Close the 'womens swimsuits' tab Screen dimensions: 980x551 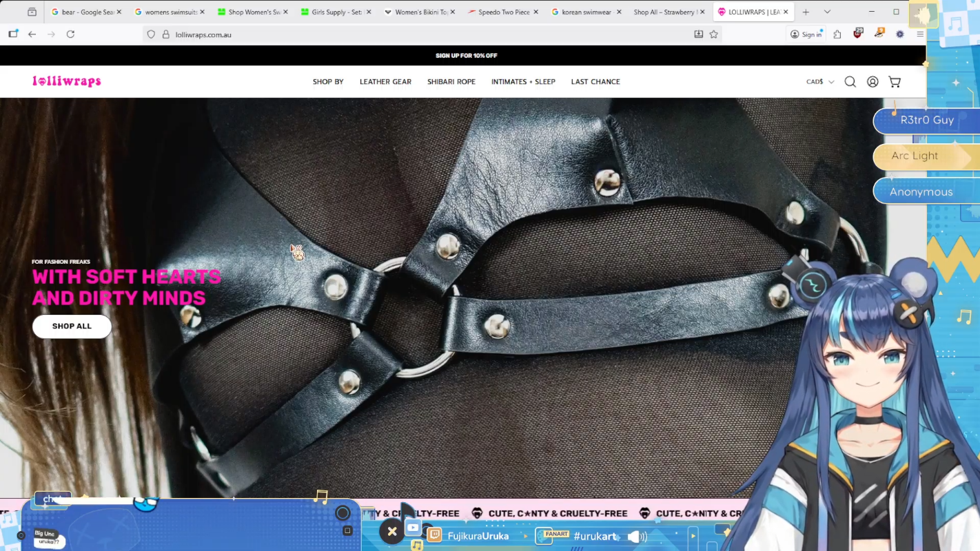(202, 12)
